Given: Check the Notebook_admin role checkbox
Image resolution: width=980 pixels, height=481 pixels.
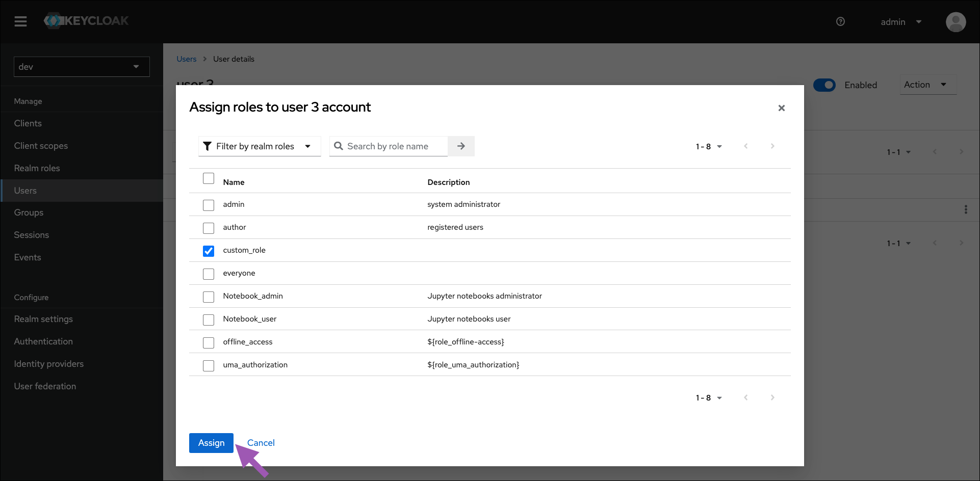Looking at the screenshot, I should pyautogui.click(x=209, y=297).
